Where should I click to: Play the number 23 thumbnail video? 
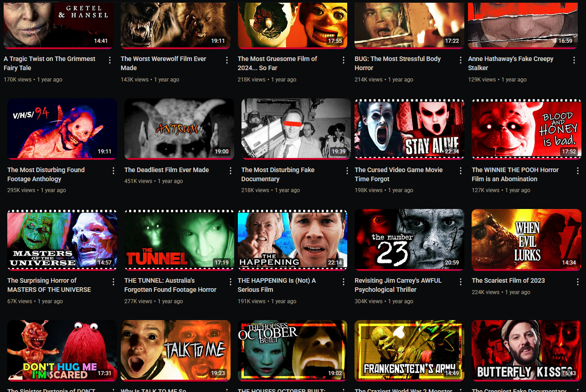(410, 239)
